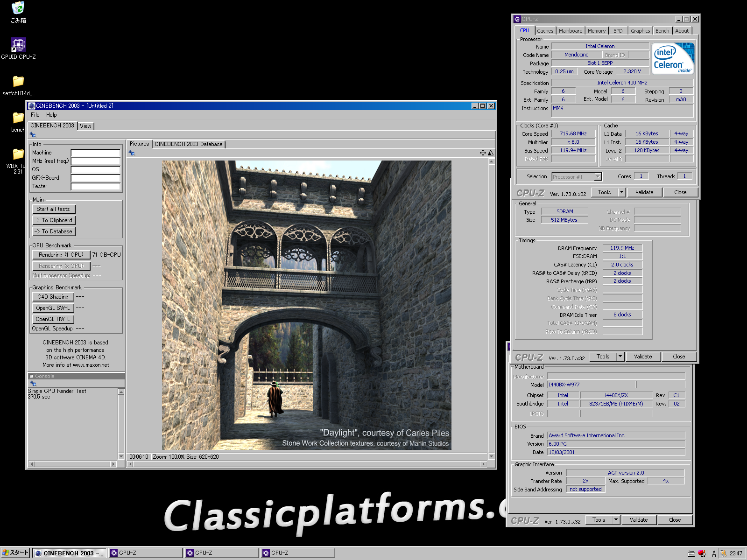Open the Help menu in CINEBENCH
This screenshot has width=747, height=560.
click(x=51, y=115)
